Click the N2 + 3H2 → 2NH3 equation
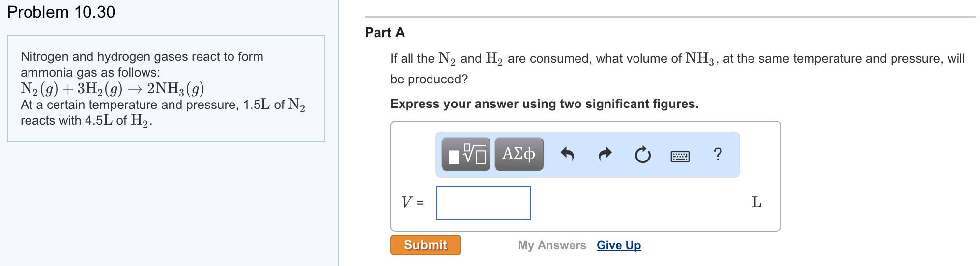 tap(112, 89)
